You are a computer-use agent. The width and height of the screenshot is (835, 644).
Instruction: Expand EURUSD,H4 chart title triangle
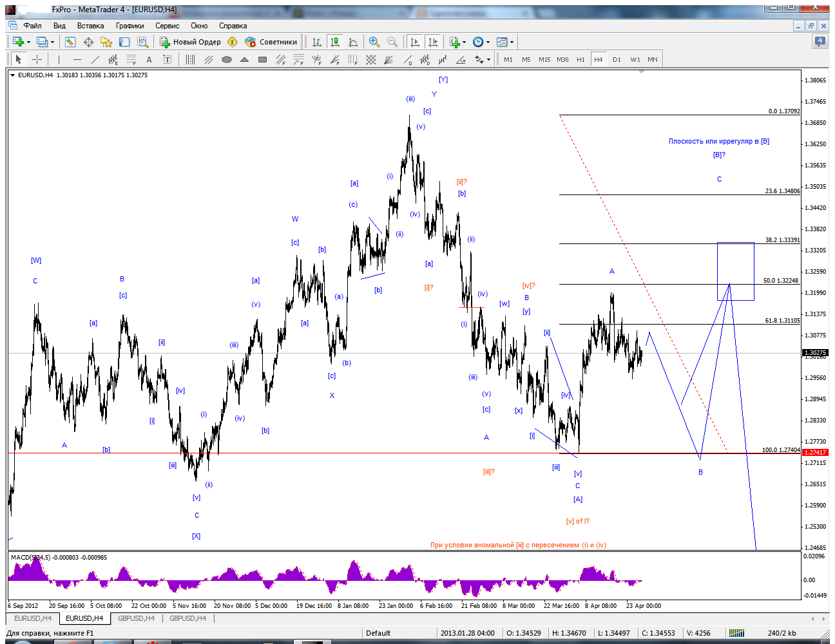tap(12, 75)
